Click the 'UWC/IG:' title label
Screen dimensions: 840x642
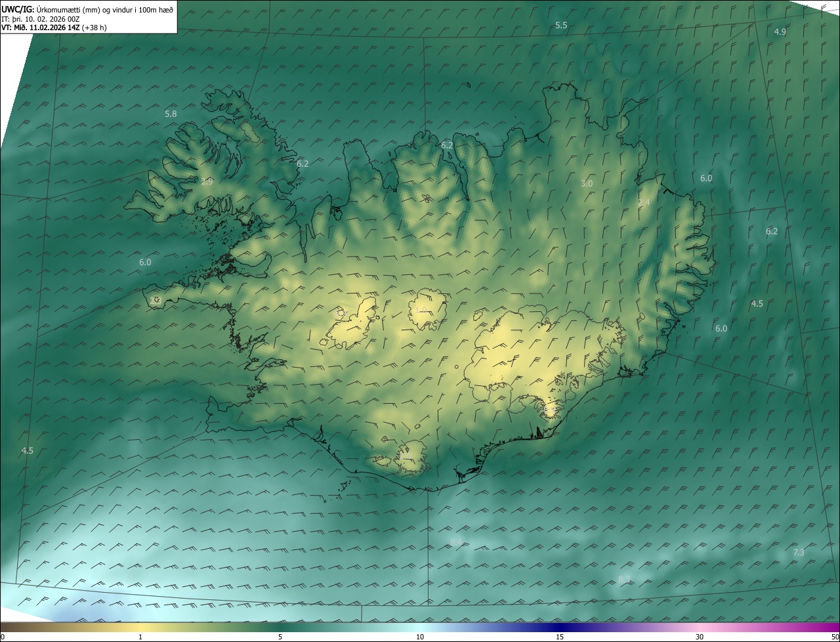pyautogui.click(x=17, y=9)
